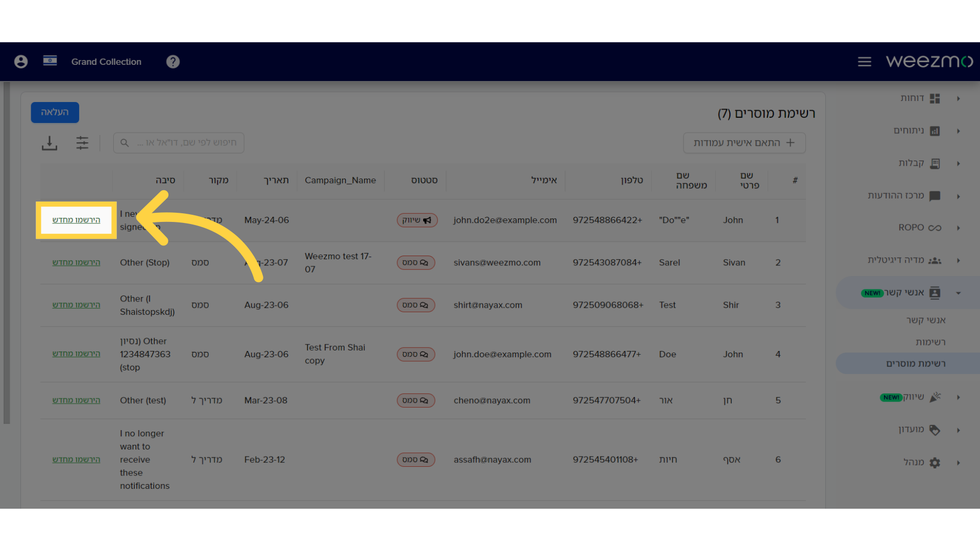Viewport: 980px width, 551px height.
Task: Click campaign 'Test From Shai copy' cell
Action: pyautogui.click(x=335, y=354)
